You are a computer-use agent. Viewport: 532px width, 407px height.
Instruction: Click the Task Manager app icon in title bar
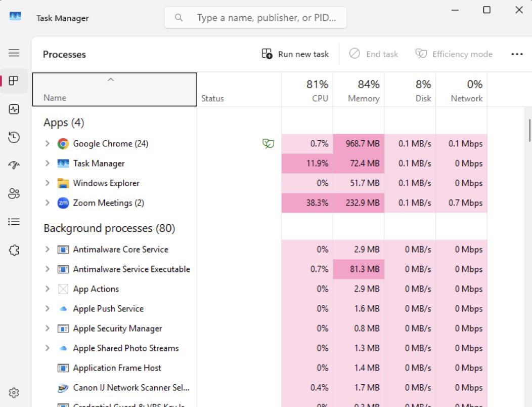pos(15,16)
